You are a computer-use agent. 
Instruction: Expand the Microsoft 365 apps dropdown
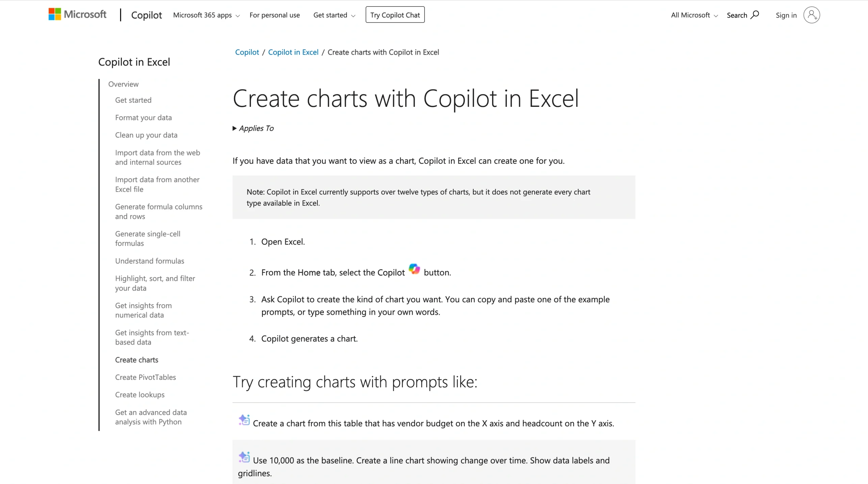206,15
